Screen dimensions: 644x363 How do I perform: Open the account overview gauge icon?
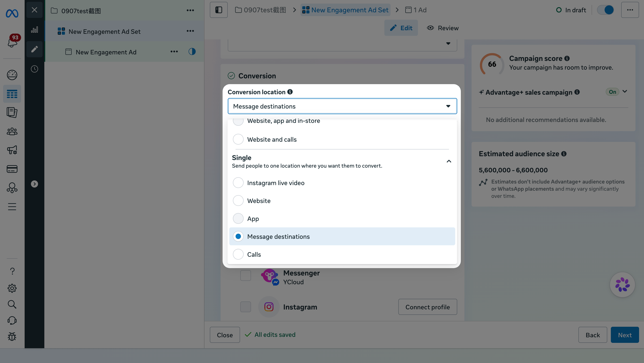click(x=12, y=75)
